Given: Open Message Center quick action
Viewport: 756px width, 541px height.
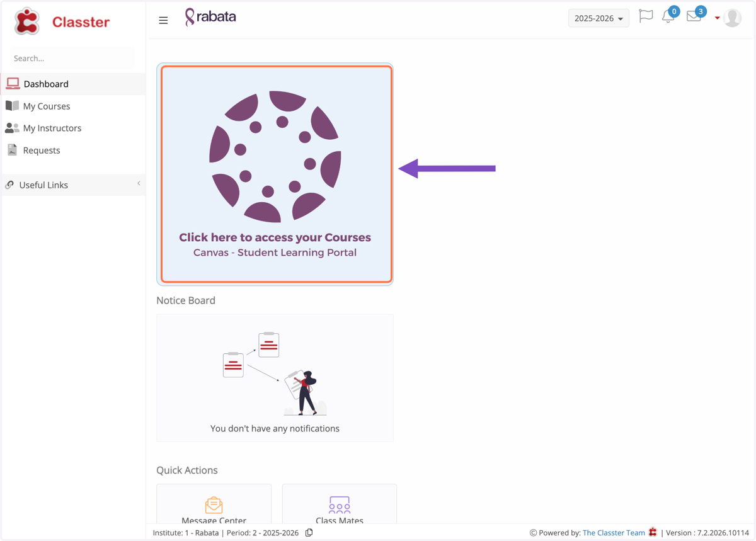Looking at the screenshot, I should click(x=214, y=504).
